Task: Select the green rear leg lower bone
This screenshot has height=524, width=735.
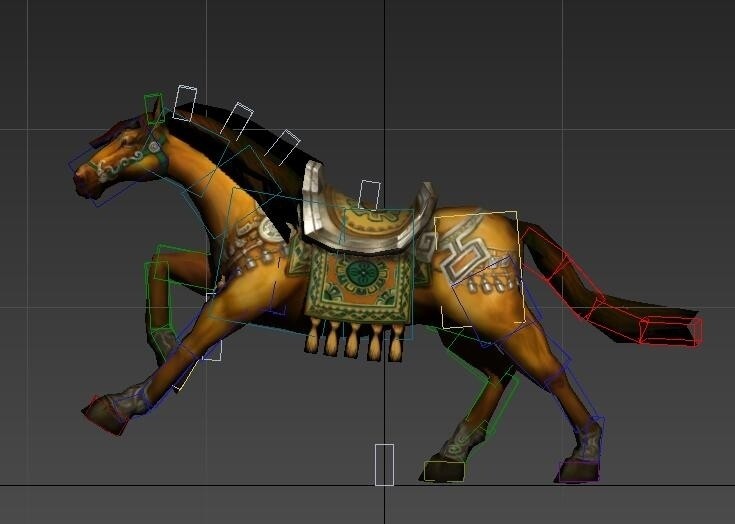Action: pos(493,403)
